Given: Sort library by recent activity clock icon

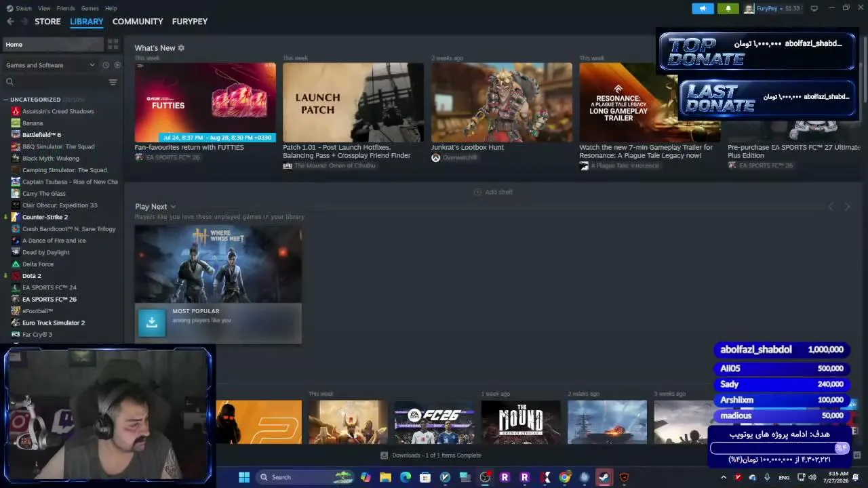Looking at the screenshot, I should (x=106, y=65).
